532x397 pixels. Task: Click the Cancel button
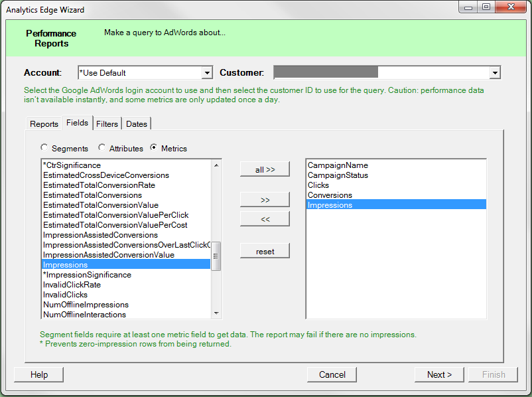tap(332, 374)
